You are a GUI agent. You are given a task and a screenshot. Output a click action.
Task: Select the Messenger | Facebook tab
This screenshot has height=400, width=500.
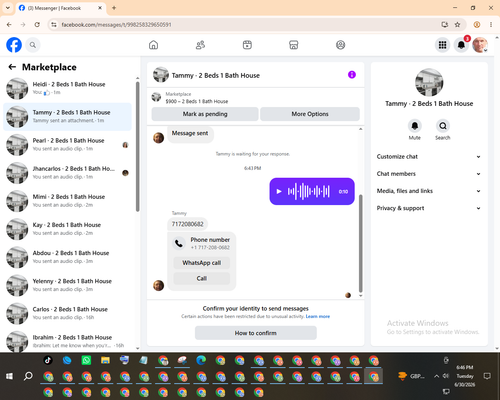[60, 8]
